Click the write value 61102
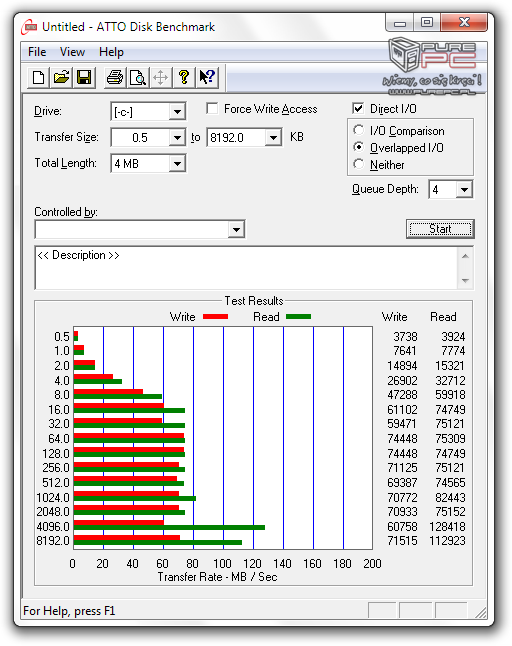Viewport: 512px width, 646px height. (402, 410)
